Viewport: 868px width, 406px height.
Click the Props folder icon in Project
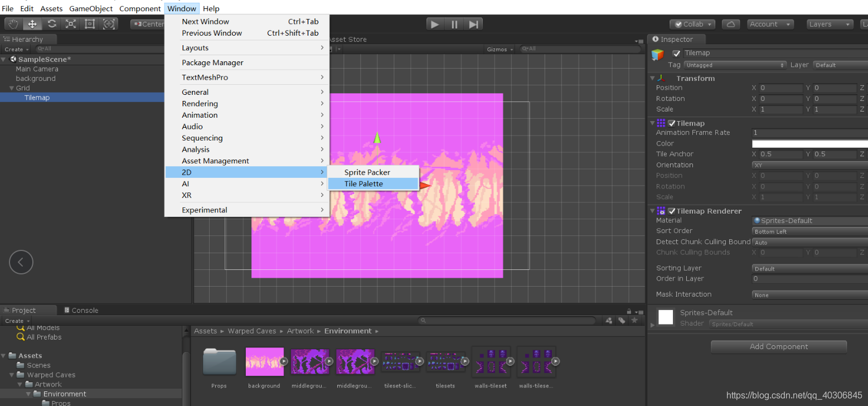coord(219,362)
